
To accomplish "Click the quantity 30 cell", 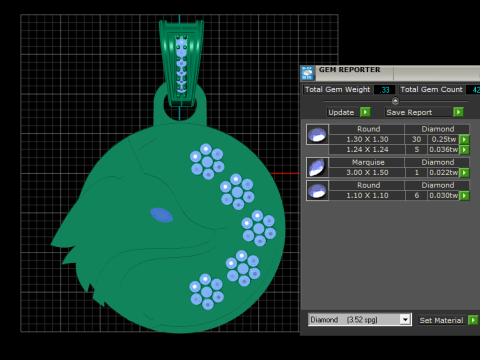I will [x=416, y=139].
